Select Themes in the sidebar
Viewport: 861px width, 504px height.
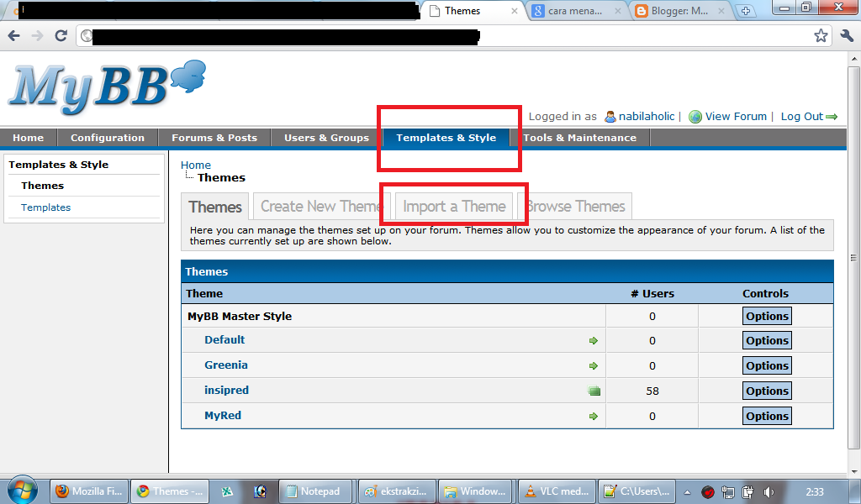(x=42, y=186)
